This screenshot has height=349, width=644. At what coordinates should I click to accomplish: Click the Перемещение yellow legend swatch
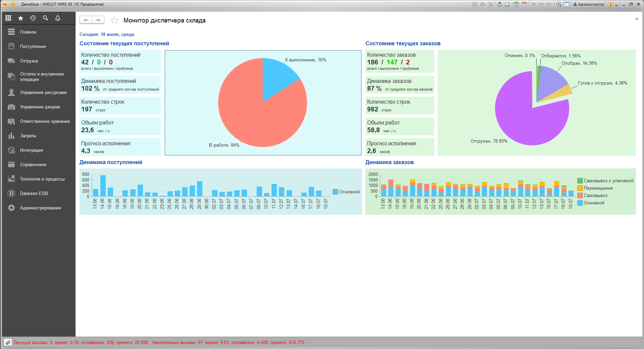tap(580, 188)
